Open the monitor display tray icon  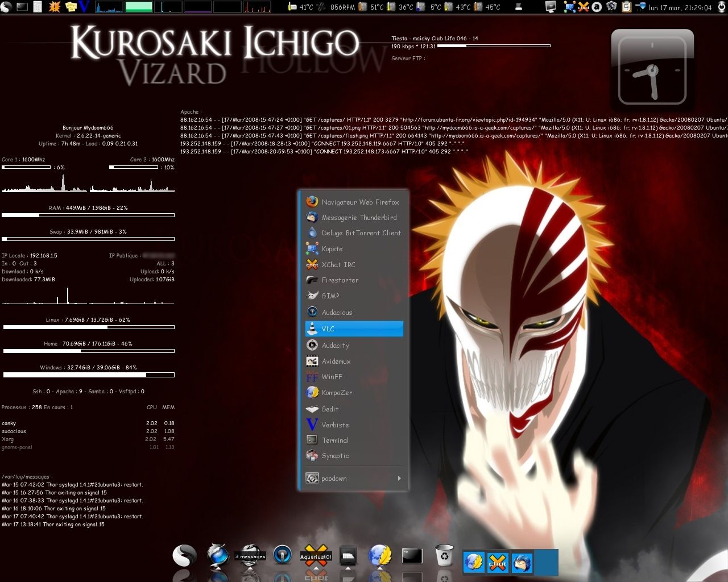551,7
